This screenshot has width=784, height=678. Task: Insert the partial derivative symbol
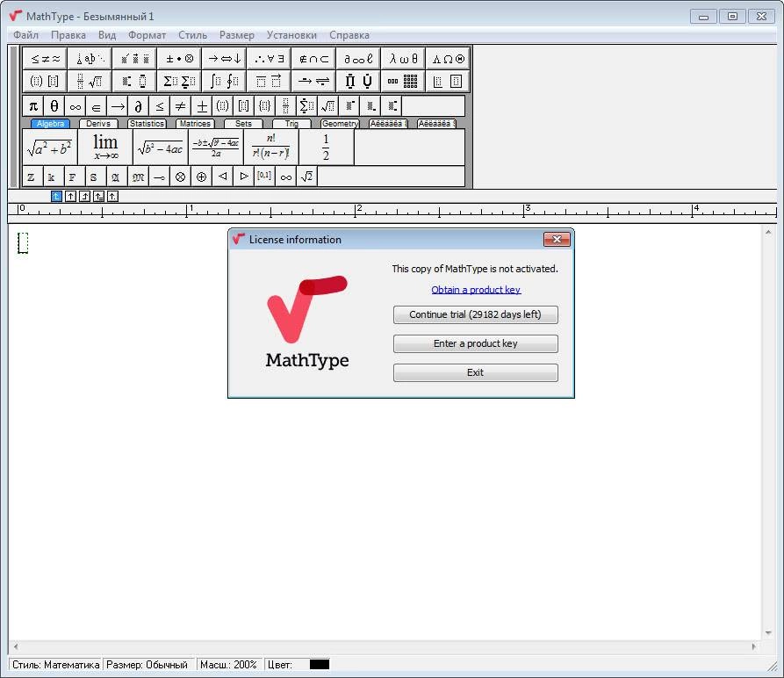(x=139, y=106)
